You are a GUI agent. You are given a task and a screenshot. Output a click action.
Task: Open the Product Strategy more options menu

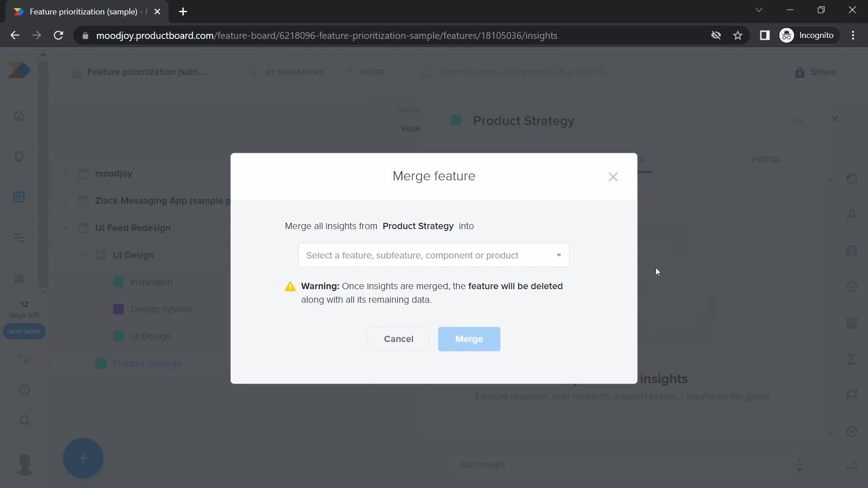[797, 120]
